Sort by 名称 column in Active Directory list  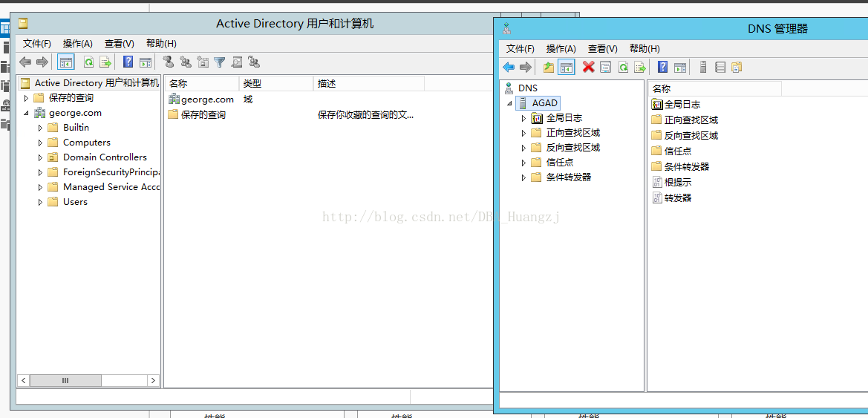tap(201, 84)
